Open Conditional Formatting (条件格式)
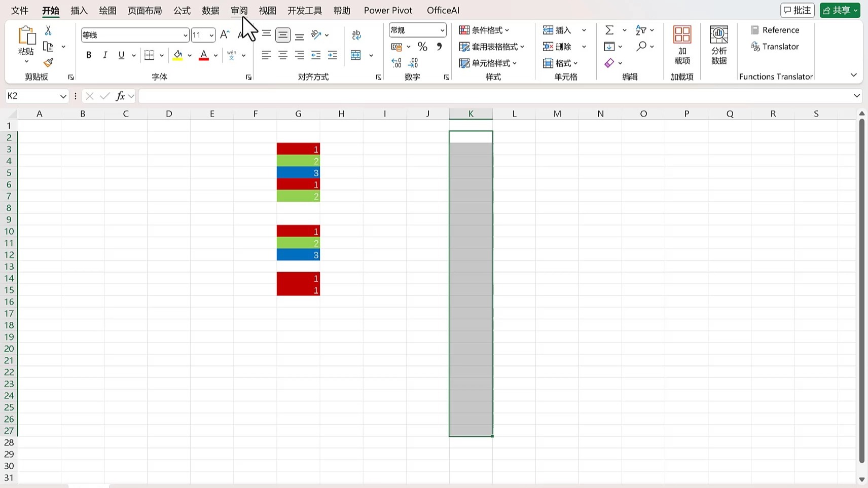The width and height of the screenshot is (868, 488). point(484,30)
